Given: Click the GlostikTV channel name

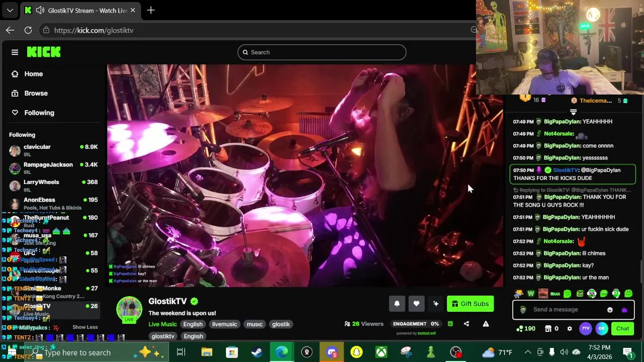Looking at the screenshot, I should click(x=168, y=301).
